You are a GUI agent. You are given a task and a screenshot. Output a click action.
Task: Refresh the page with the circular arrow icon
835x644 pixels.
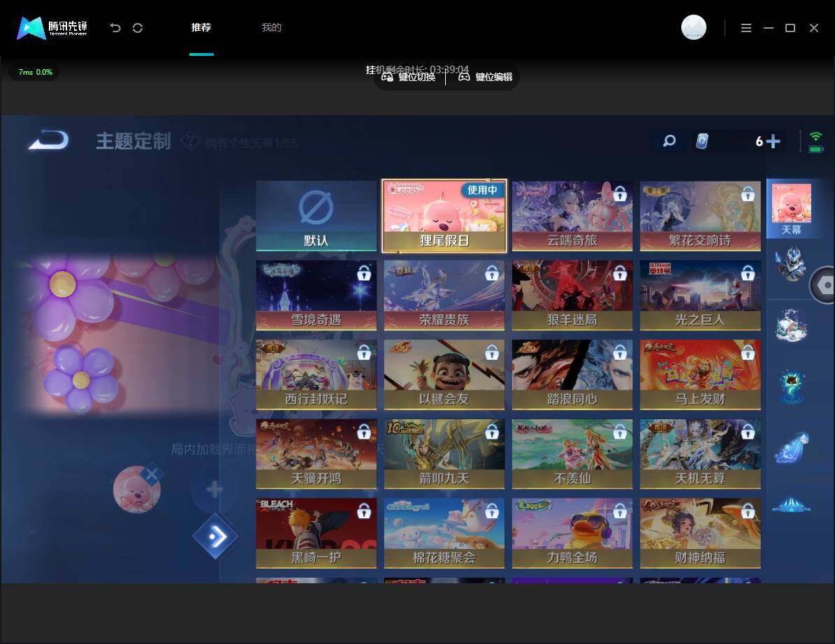(138, 28)
